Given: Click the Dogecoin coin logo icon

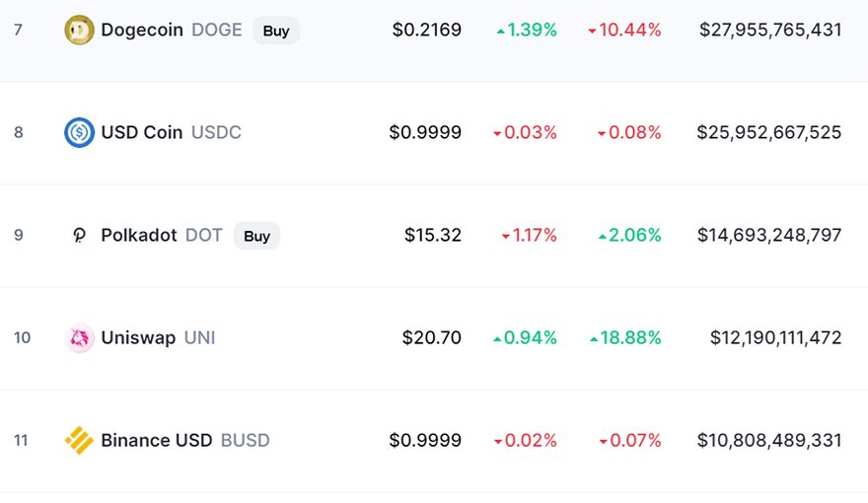Looking at the screenshot, I should click(x=79, y=30).
